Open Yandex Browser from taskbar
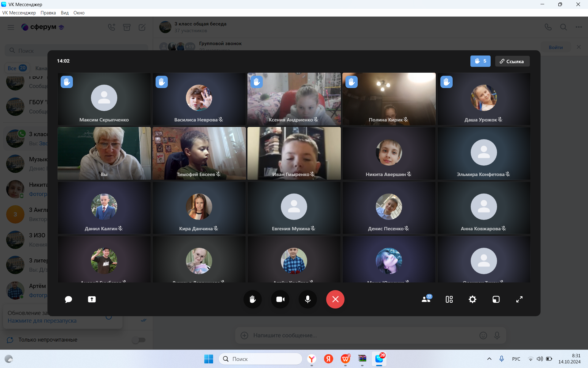This screenshot has width=588, height=368. [312, 359]
